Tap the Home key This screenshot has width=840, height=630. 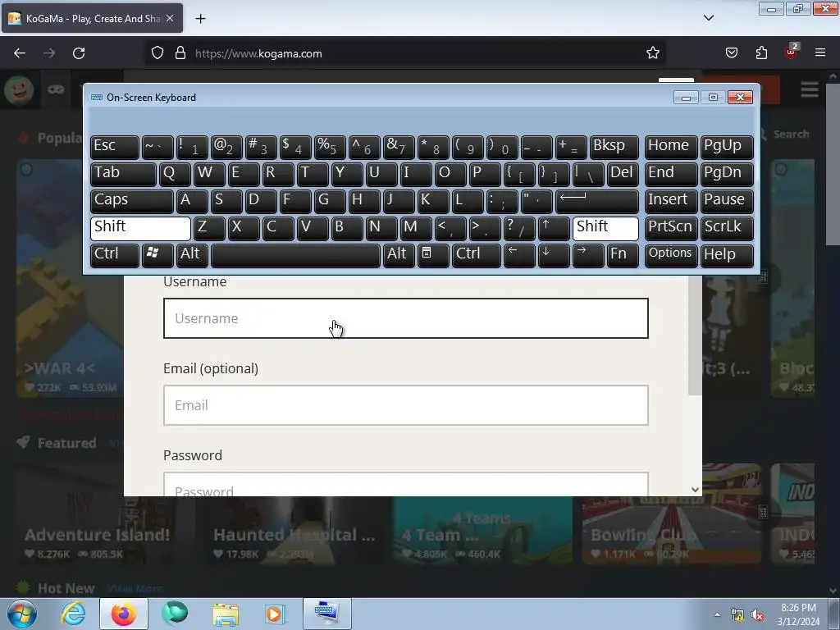click(x=671, y=147)
